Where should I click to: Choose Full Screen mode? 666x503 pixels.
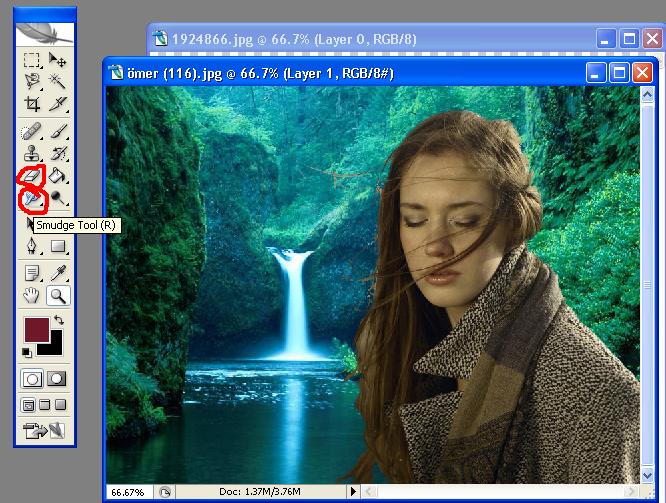[61, 405]
